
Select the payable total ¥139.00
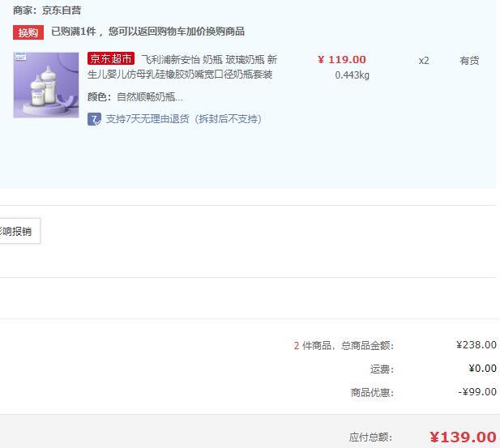(463, 437)
